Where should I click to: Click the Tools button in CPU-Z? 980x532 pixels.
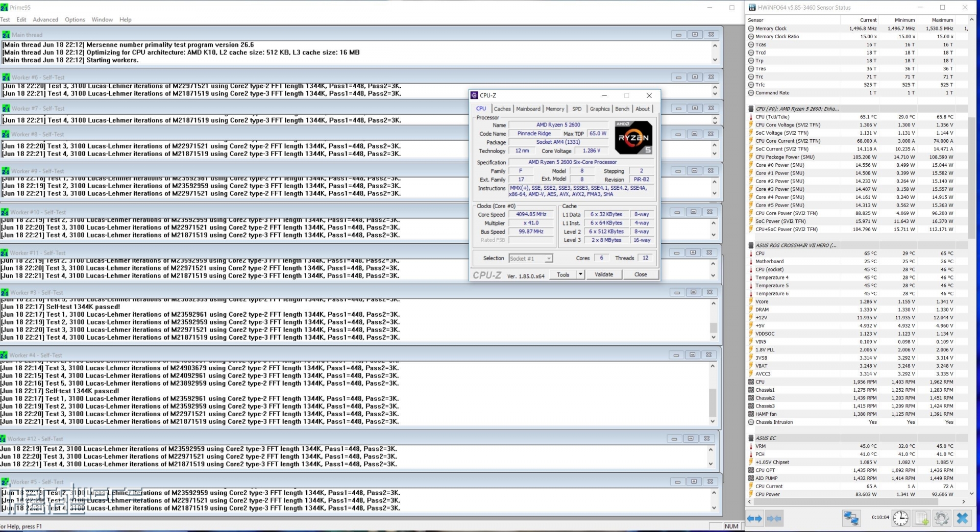(x=563, y=274)
